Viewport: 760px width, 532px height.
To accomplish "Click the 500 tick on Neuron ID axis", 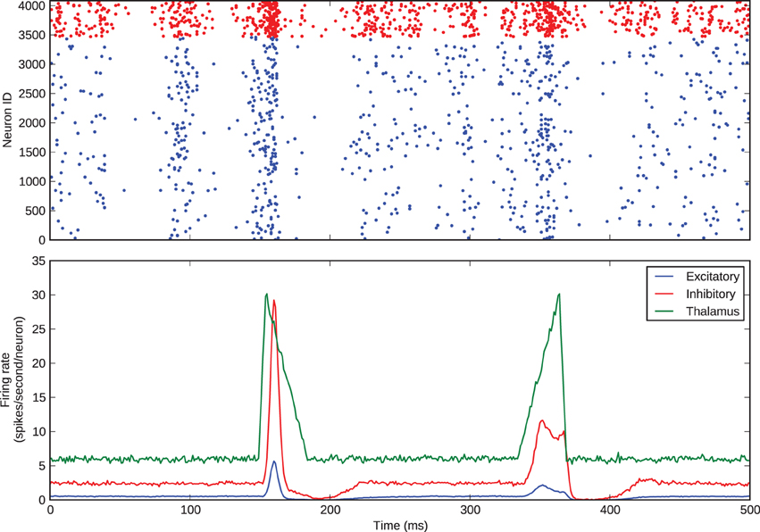I will 37,211.
